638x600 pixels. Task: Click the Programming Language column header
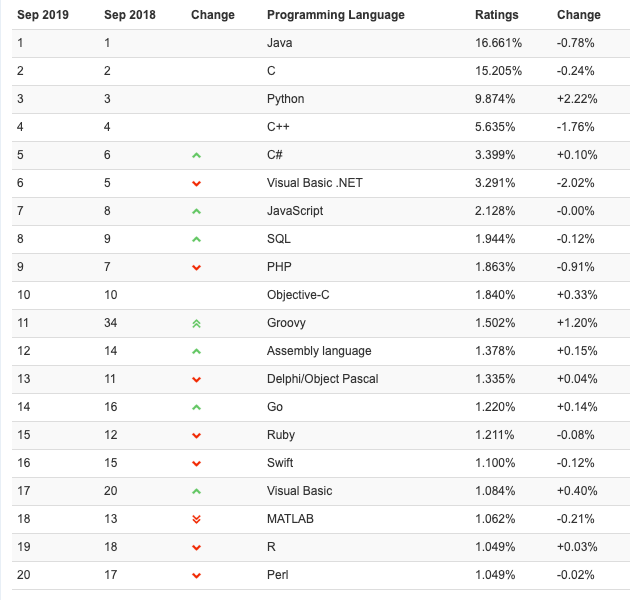point(335,15)
